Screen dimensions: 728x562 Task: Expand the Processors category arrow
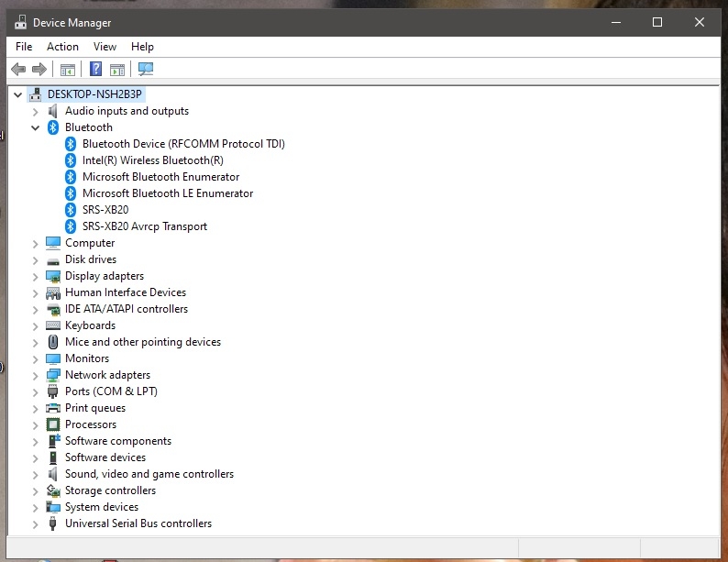coord(35,425)
